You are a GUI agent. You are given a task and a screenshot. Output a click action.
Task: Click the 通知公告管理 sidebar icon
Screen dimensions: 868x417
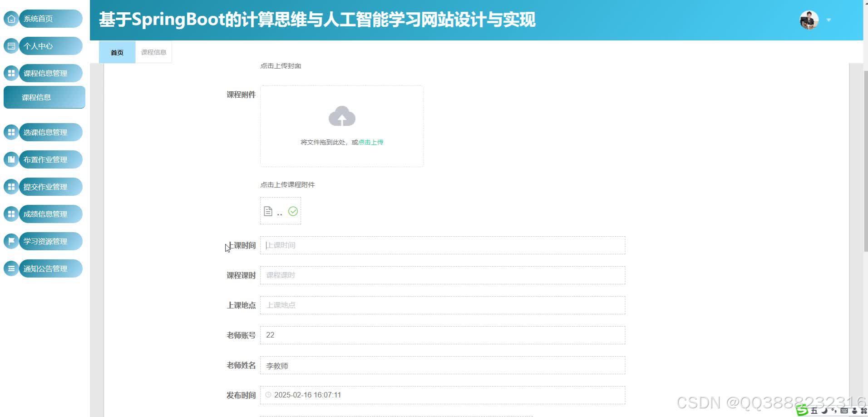[11, 268]
